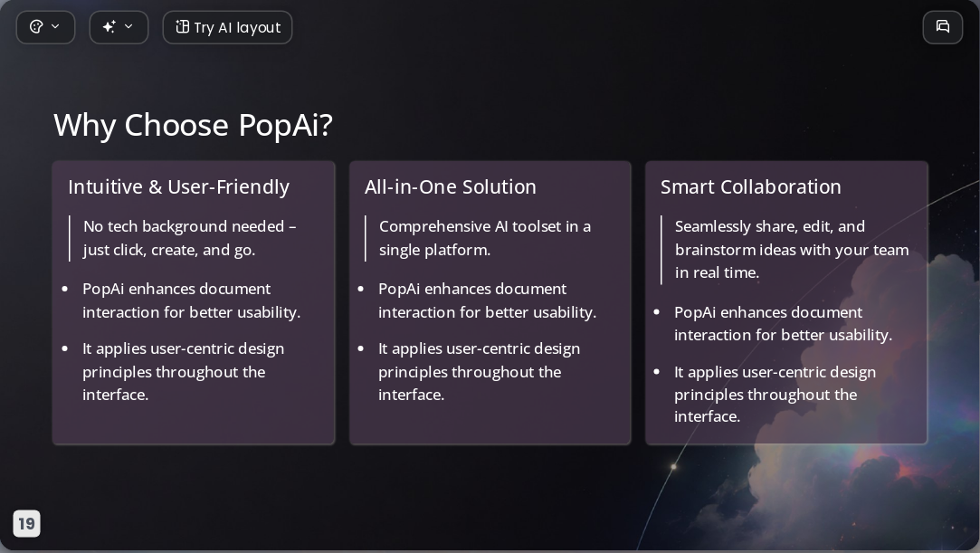Click the Try AI layout button
Viewport: 980px width, 553px height.
click(227, 27)
